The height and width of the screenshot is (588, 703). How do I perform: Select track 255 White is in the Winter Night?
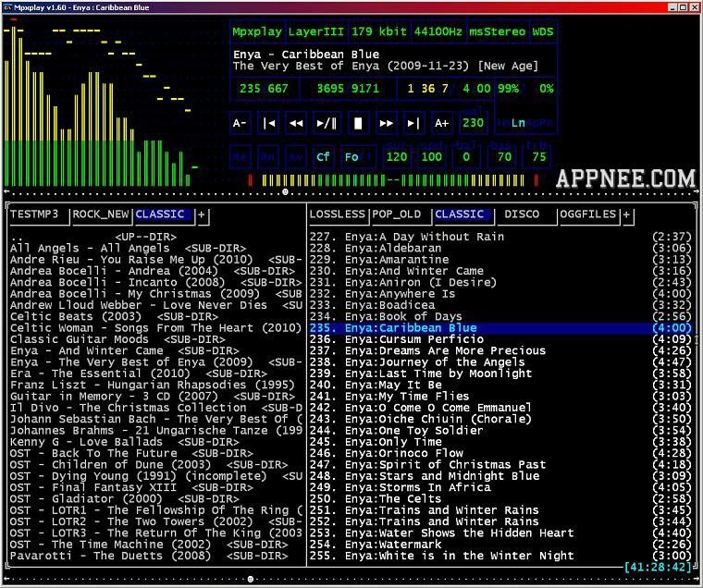tap(500, 556)
